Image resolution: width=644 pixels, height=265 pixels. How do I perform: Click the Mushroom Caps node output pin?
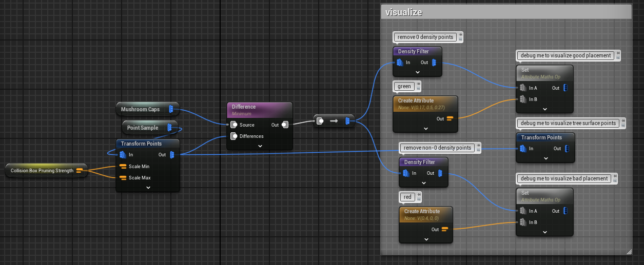(171, 109)
